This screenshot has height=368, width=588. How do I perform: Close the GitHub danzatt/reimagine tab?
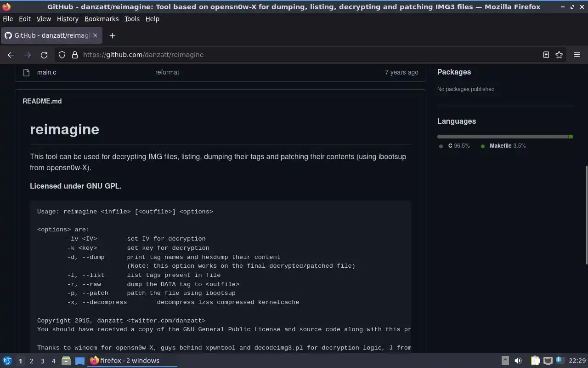(x=95, y=35)
